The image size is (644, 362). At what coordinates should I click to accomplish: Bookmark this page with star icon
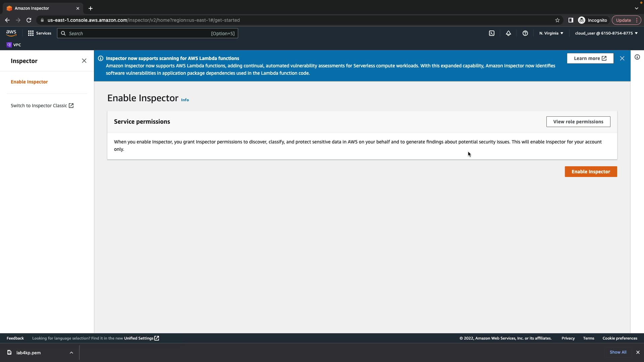[557, 20]
